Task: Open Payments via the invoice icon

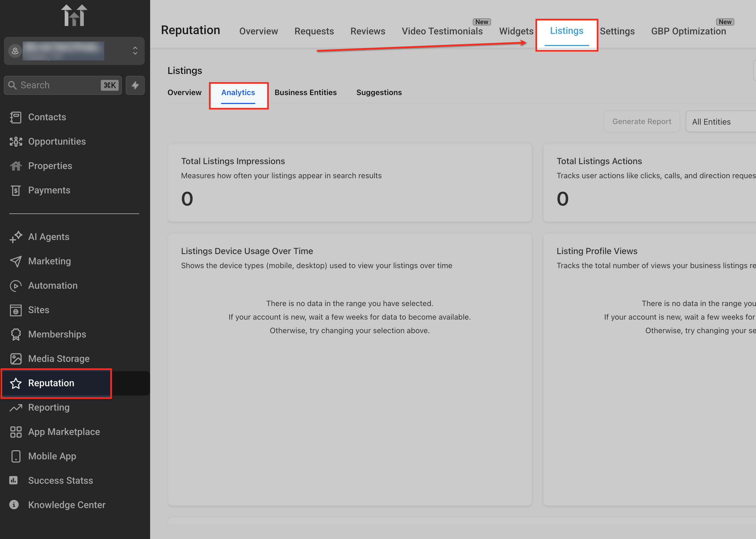Action: point(16,190)
